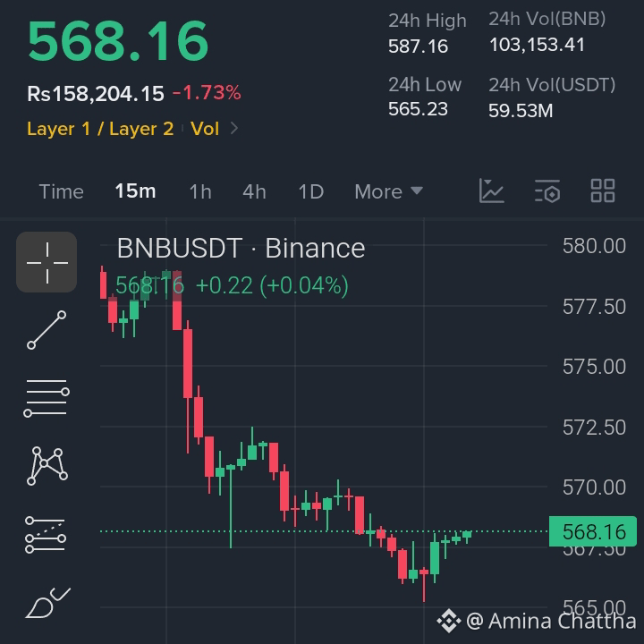The width and height of the screenshot is (644, 644).
Task: Select the 4h interval tab
Action: pos(254,191)
